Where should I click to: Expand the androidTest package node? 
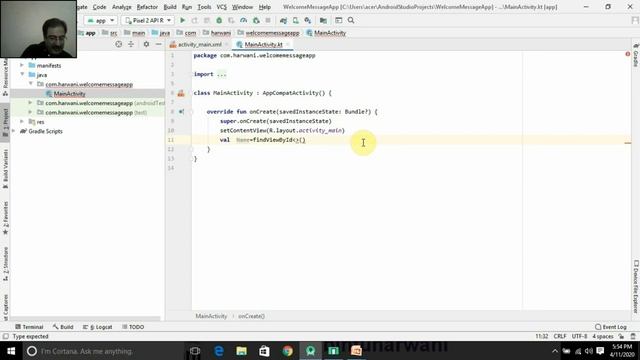click(31, 103)
